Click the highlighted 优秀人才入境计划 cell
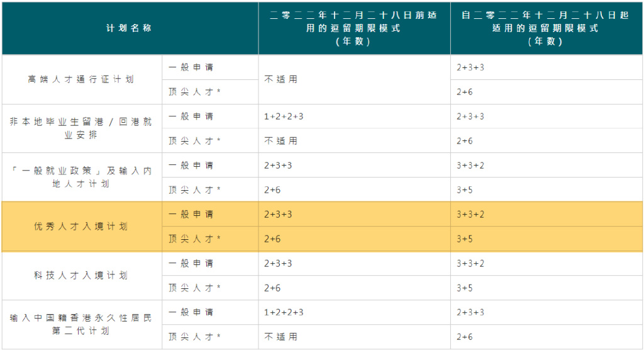Screen dimensions: 644x350 point(81,226)
